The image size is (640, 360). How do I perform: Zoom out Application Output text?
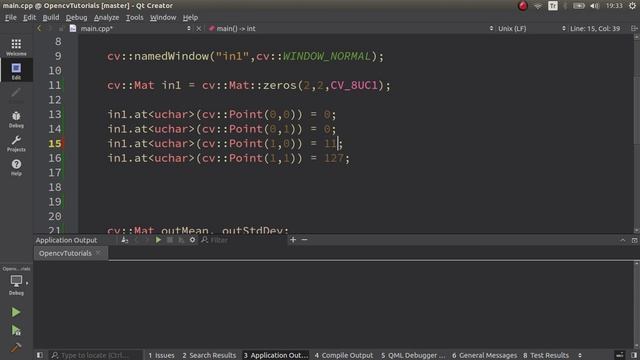click(x=304, y=240)
